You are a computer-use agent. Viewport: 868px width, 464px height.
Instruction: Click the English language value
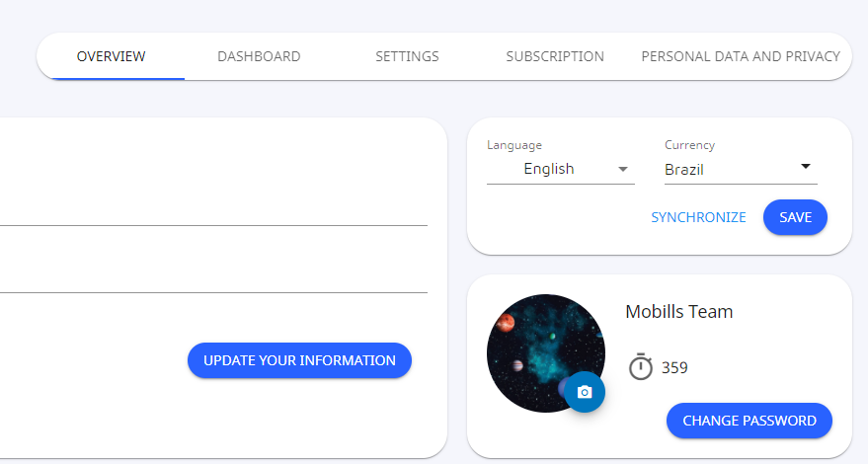(549, 169)
